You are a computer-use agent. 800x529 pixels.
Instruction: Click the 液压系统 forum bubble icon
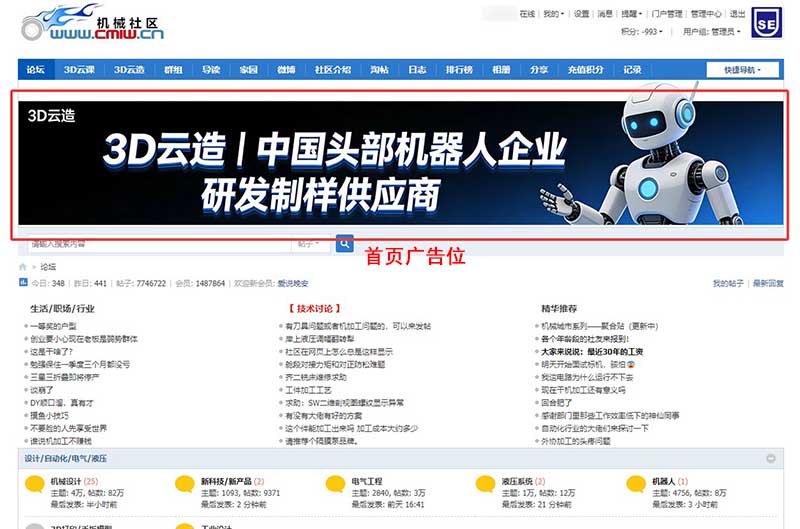coord(486,485)
